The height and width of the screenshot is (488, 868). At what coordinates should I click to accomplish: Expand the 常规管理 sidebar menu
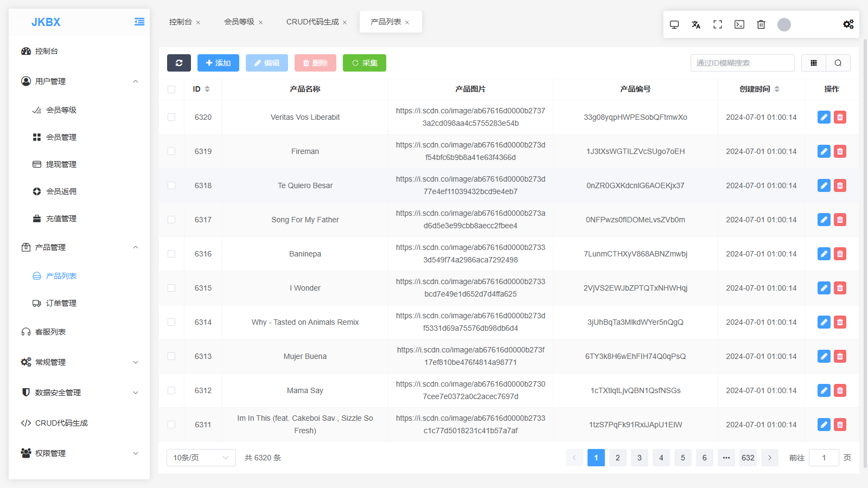click(x=79, y=362)
